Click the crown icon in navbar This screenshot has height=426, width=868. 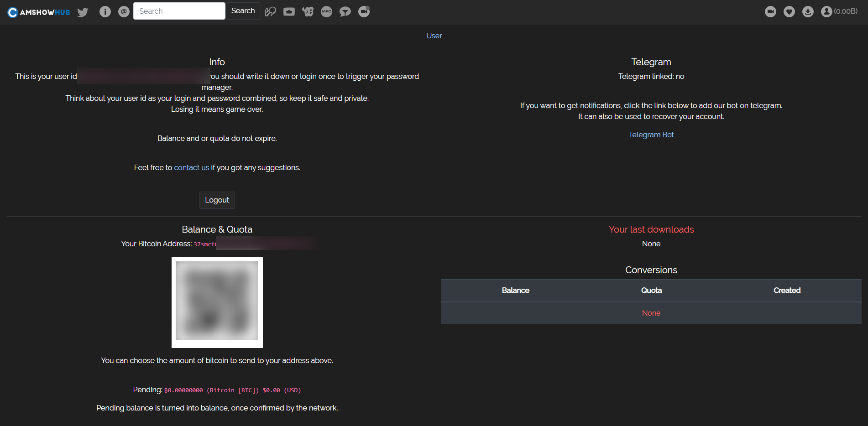[289, 12]
